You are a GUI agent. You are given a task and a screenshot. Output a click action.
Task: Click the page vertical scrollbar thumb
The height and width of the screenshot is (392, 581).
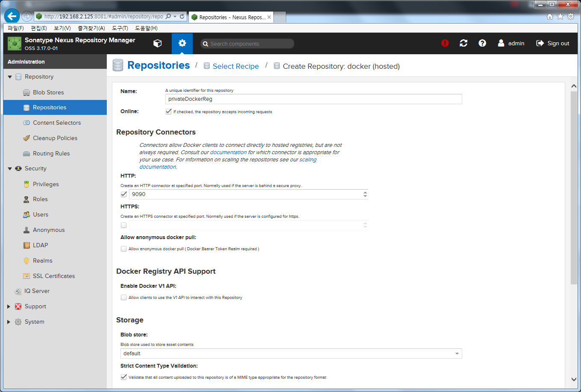click(574, 188)
